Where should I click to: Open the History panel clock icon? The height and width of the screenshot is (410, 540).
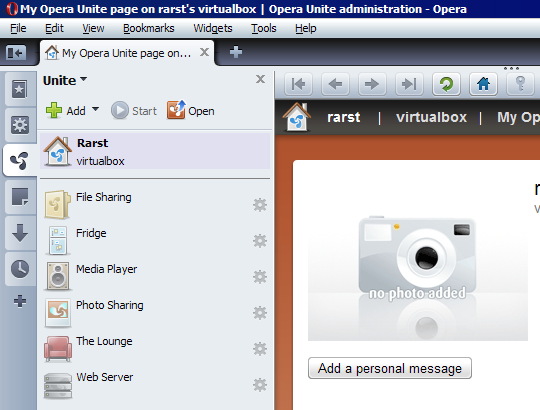click(20, 269)
